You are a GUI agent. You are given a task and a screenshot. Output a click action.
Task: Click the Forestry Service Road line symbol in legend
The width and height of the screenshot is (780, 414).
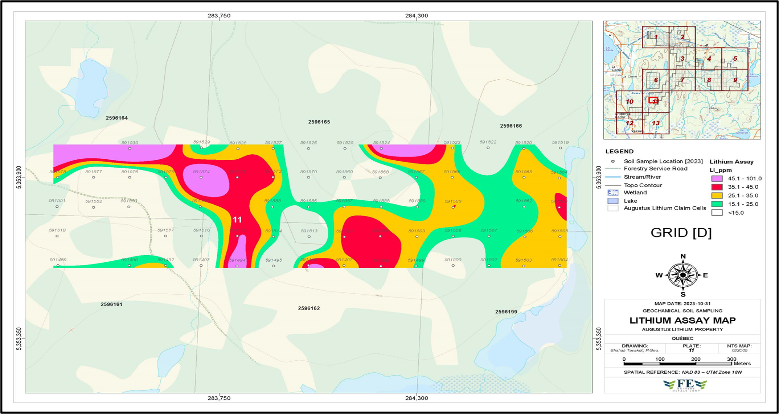tap(613, 169)
